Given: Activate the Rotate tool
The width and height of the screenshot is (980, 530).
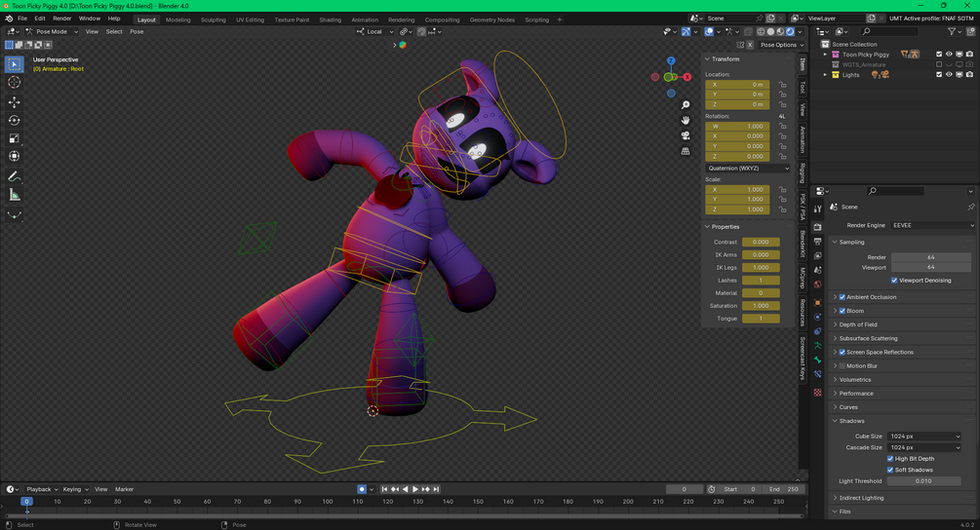Looking at the screenshot, I should click(15, 120).
